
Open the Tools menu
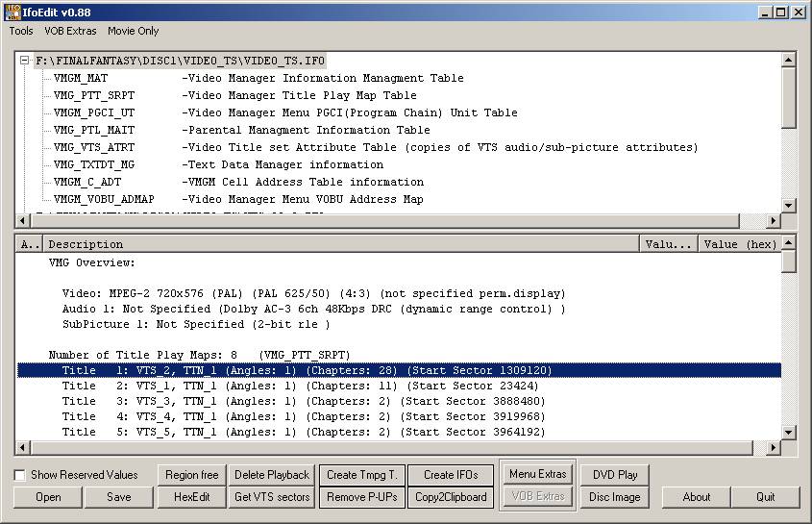[21, 31]
